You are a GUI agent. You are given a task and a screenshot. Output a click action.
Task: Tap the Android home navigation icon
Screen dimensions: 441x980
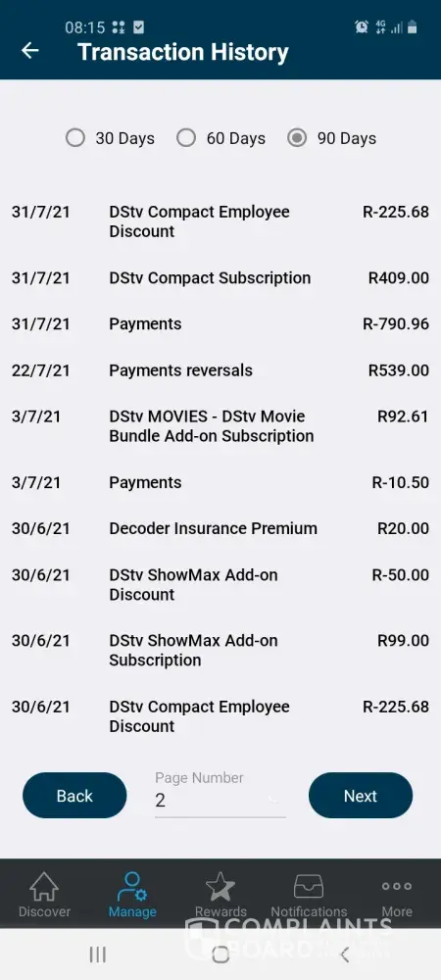point(220,955)
